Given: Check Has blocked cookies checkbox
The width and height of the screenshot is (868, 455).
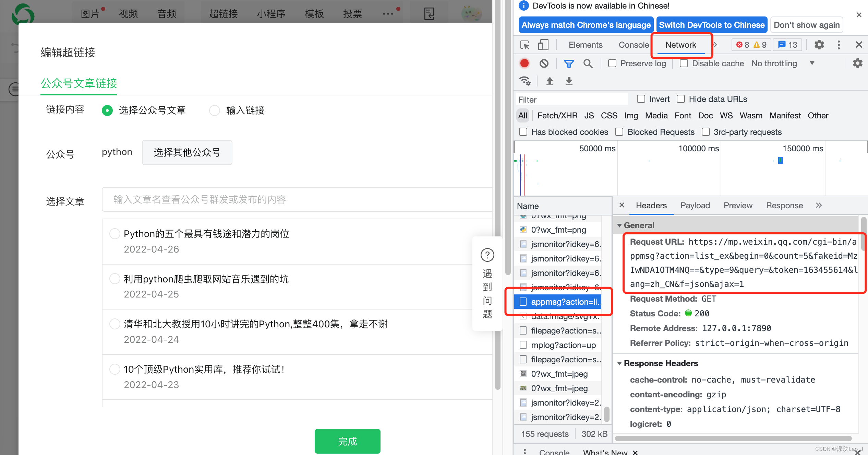Looking at the screenshot, I should (x=523, y=132).
